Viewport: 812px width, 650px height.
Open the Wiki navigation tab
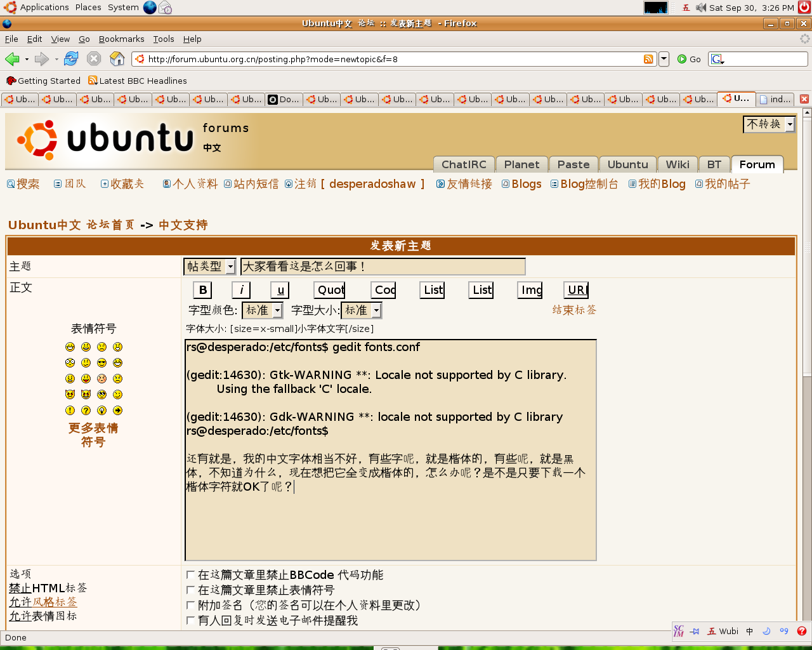678,164
